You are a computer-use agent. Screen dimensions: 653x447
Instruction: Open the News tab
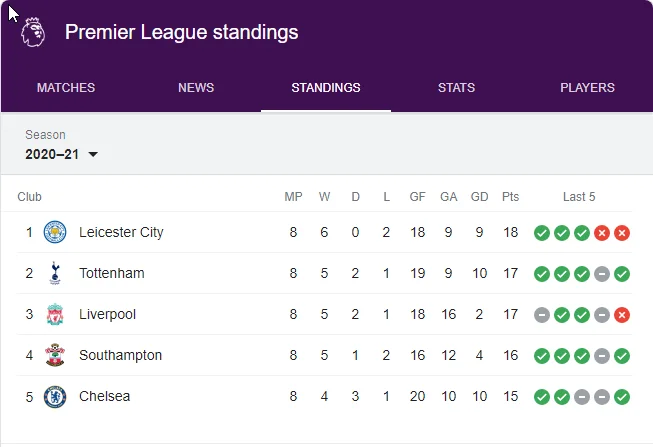point(196,88)
